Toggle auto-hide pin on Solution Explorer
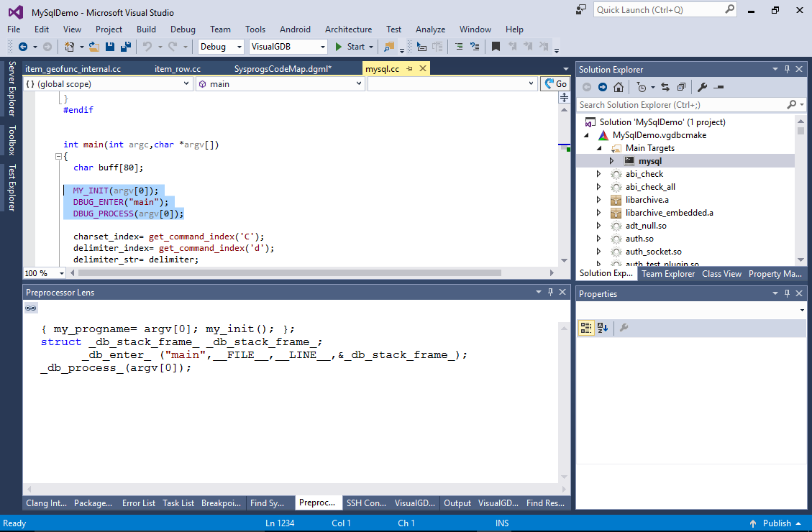Viewport: 812px width, 532px height. (787, 69)
